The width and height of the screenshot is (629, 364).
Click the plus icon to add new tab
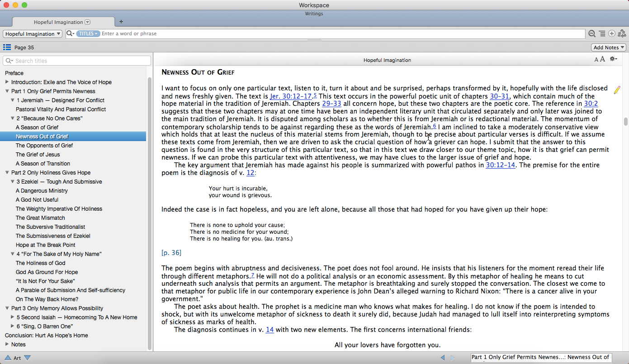(121, 22)
